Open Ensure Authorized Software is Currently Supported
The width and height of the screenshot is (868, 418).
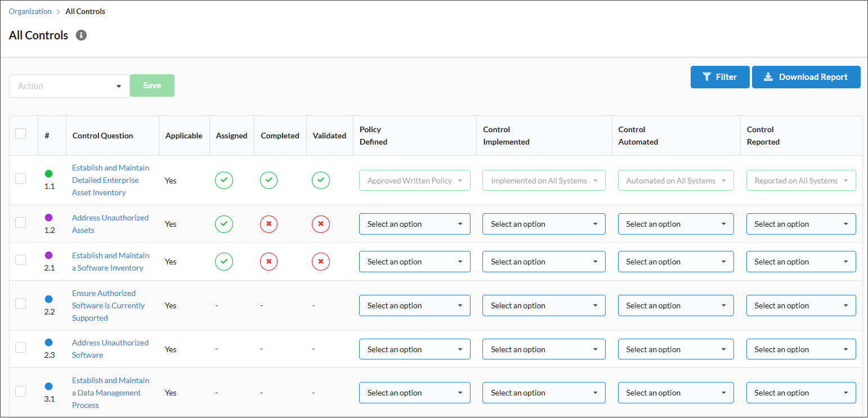109,305
